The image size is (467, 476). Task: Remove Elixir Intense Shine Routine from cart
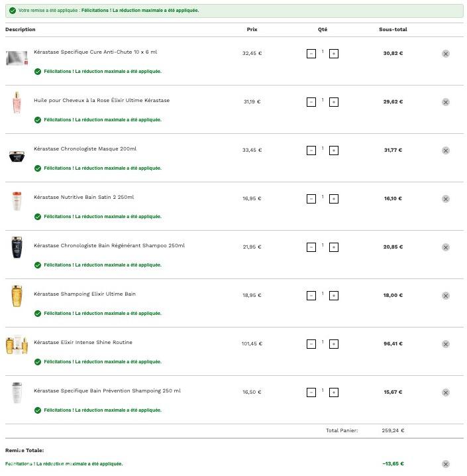[445, 344]
